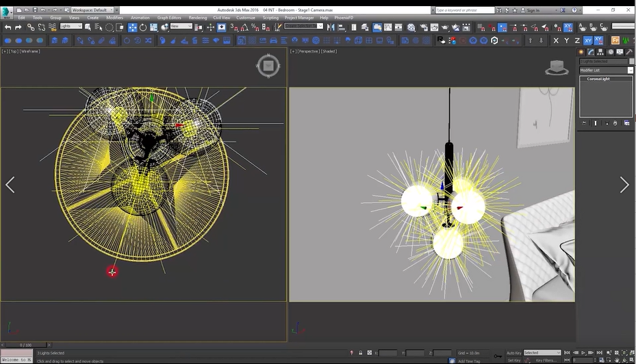Open the Material Editor teapot-sphere icon

coord(411,27)
